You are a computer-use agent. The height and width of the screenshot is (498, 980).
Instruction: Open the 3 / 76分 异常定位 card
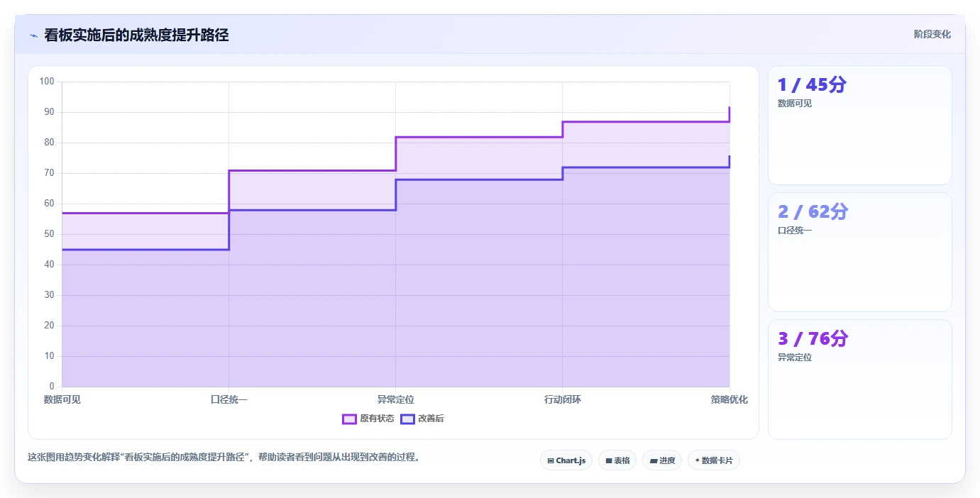point(860,380)
